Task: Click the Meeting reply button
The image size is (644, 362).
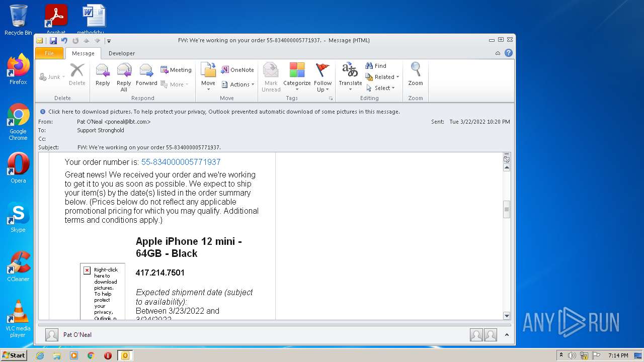Action: (176, 70)
